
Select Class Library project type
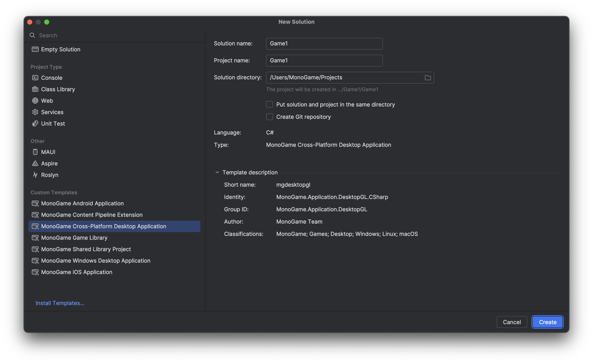[58, 89]
